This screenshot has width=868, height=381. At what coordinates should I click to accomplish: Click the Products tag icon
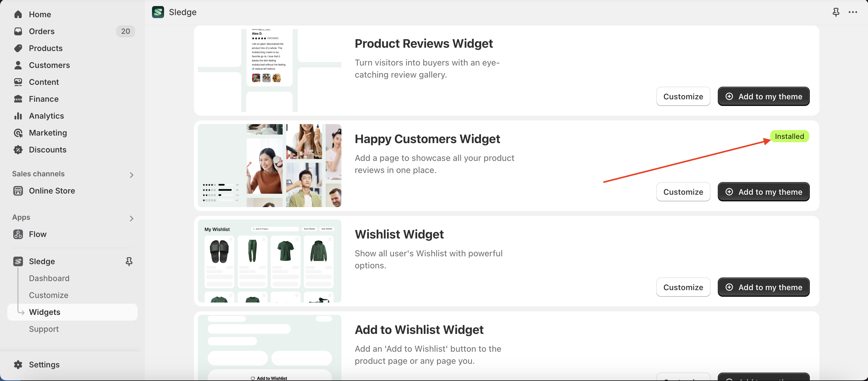pos(18,48)
